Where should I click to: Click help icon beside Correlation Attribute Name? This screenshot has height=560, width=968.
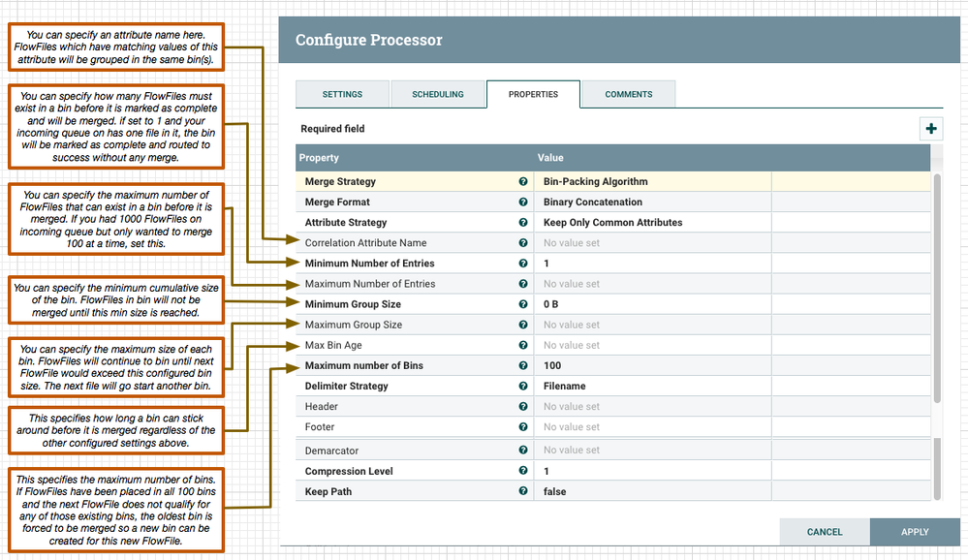click(x=523, y=243)
